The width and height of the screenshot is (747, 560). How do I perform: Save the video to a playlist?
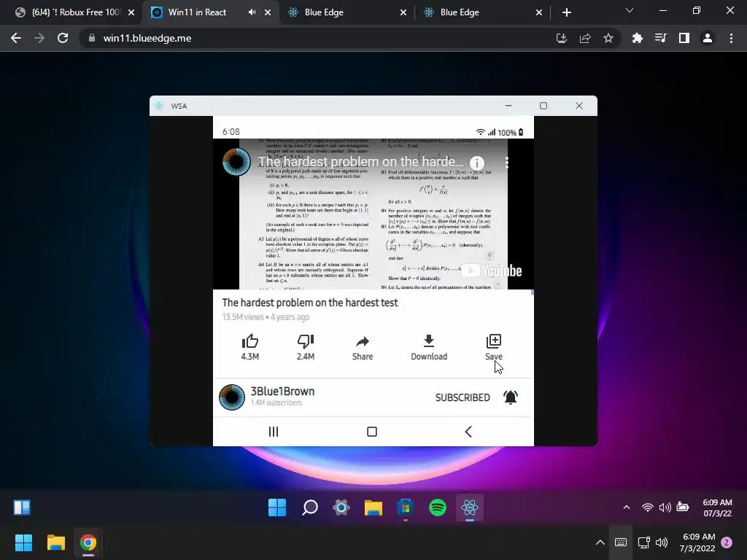(x=494, y=347)
